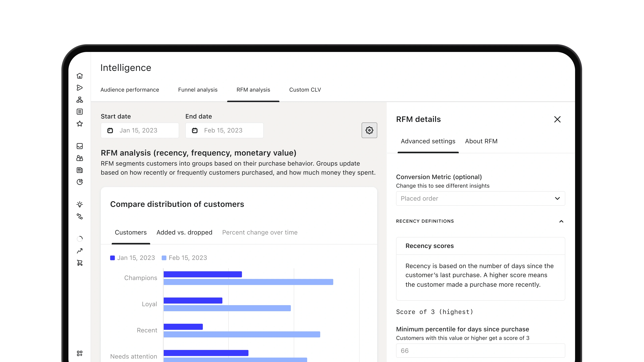This screenshot has width=644, height=362.
Task: Click the Needs attention axis label
Action: click(133, 356)
